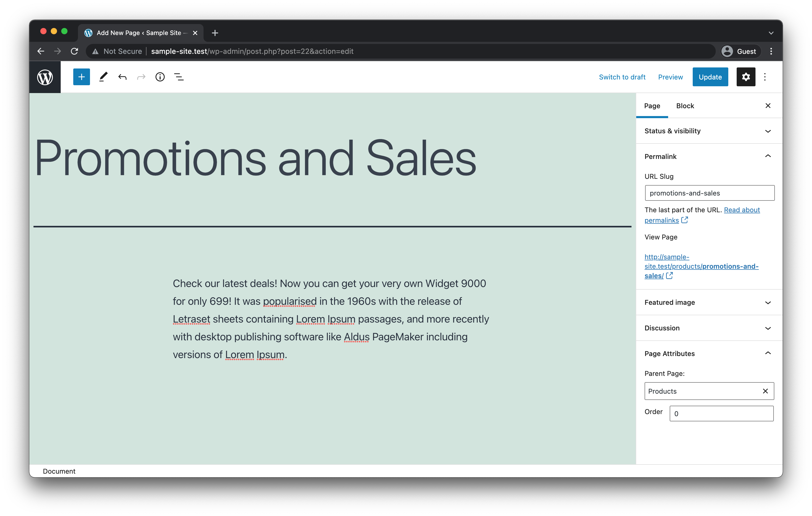
Task: Click the WordPress logo
Action: click(x=45, y=77)
